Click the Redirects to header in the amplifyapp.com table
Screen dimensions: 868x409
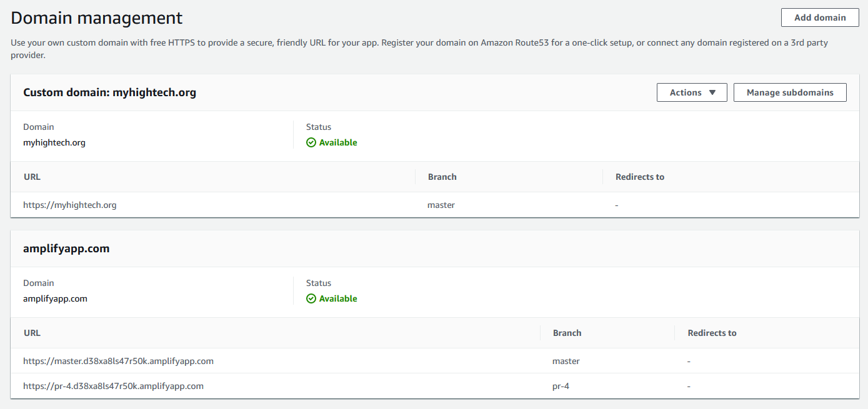[x=712, y=333]
